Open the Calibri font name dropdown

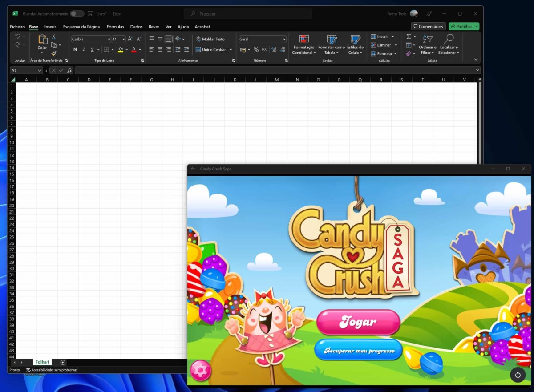[109, 39]
